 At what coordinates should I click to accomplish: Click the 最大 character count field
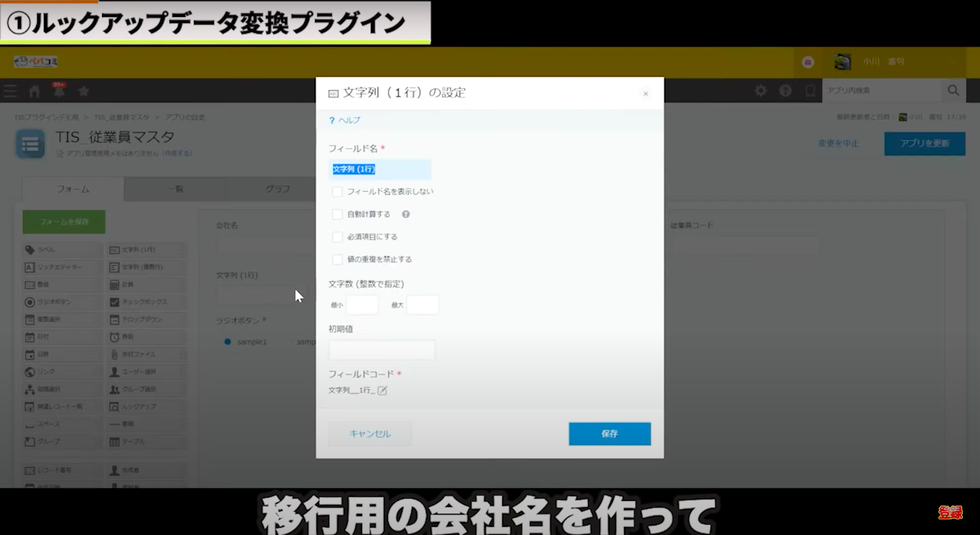point(422,305)
